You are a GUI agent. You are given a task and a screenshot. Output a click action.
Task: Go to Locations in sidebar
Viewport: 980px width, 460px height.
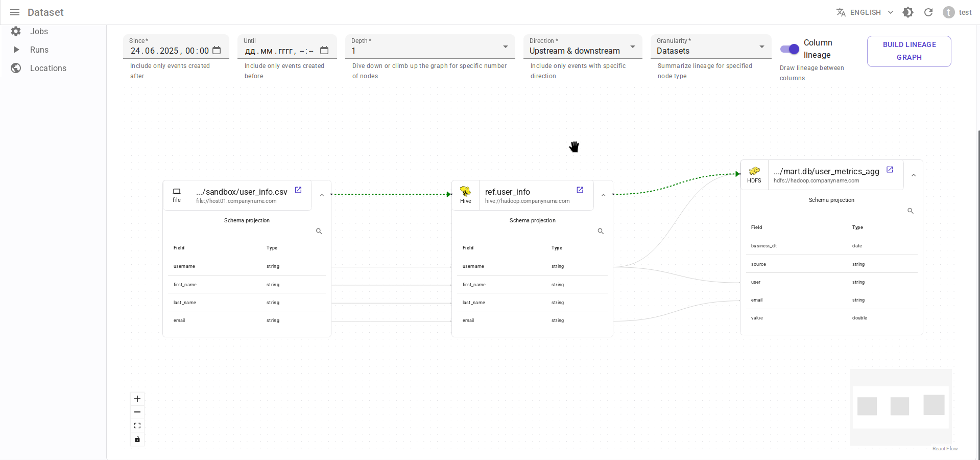pyautogui.click(x=48, y=68)
